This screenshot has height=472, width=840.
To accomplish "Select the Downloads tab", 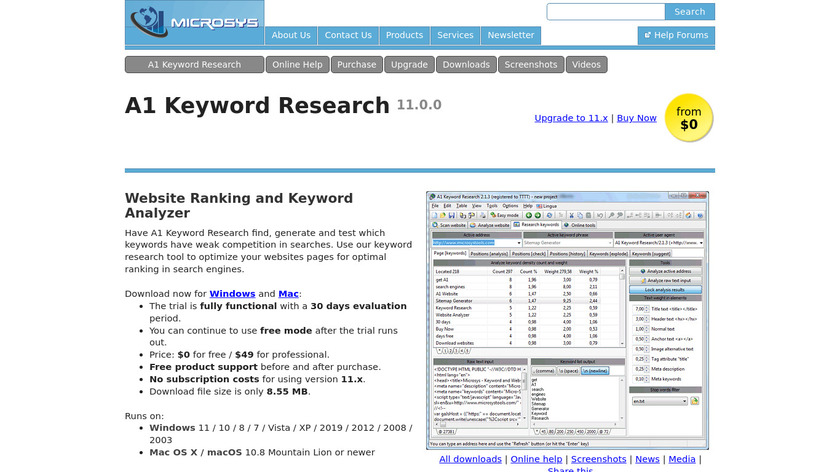I will click(x=466, y=64).
